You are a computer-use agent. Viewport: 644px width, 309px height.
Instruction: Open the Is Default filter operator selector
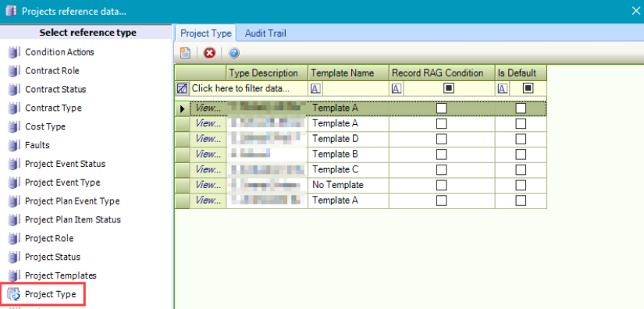coord(503,88)
